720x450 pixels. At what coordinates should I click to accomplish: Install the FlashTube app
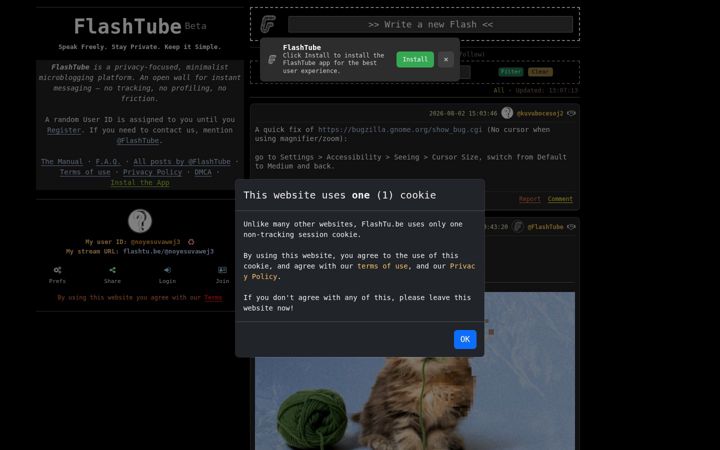415,59
